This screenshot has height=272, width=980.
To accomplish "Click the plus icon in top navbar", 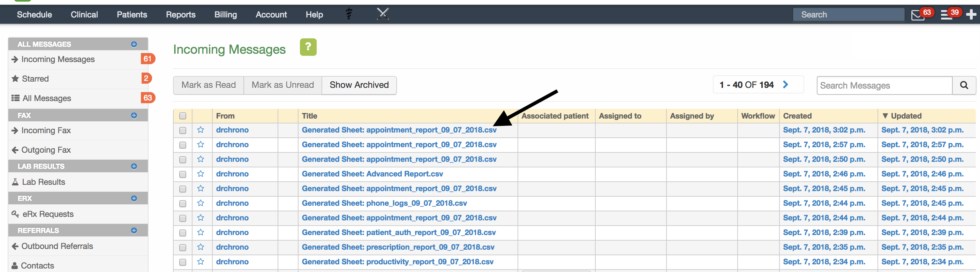I will [971, 15].
